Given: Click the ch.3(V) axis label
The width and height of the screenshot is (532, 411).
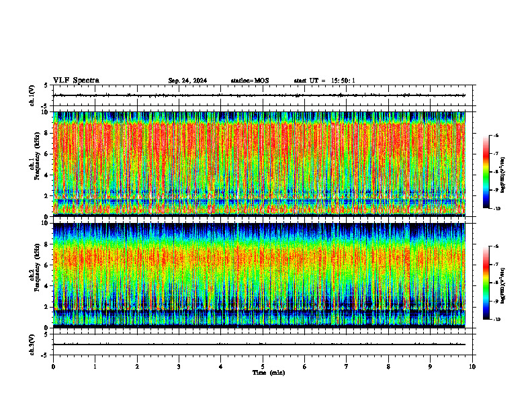Looking at the screenshot, I should (32, 345).
